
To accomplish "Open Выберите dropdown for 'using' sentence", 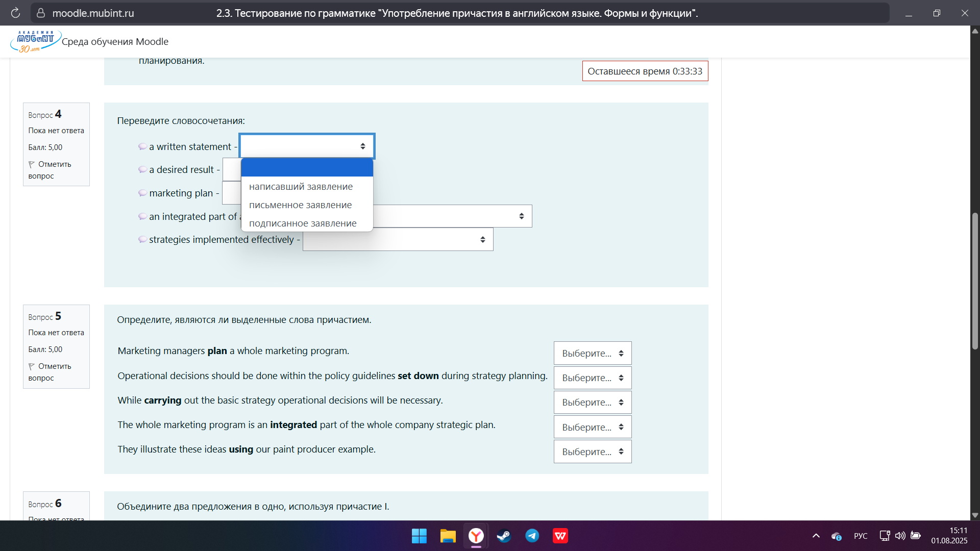I will (x=592, y=452).
